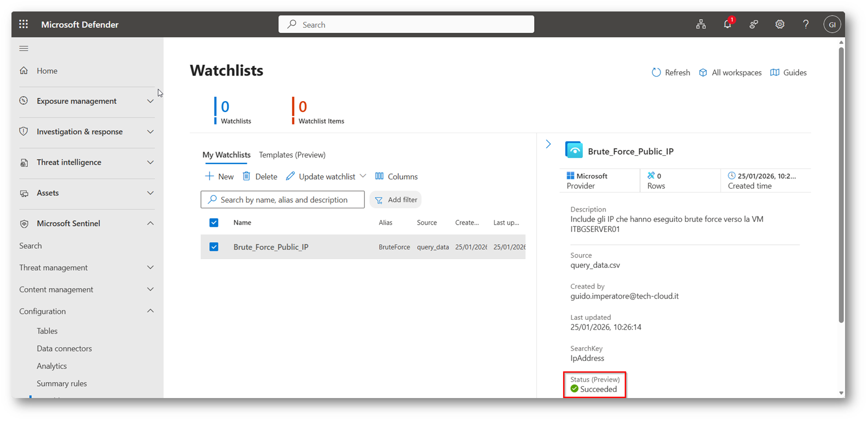868x421 pixels.
Task: Click the New watchlist button
Action: coord(219,176)
